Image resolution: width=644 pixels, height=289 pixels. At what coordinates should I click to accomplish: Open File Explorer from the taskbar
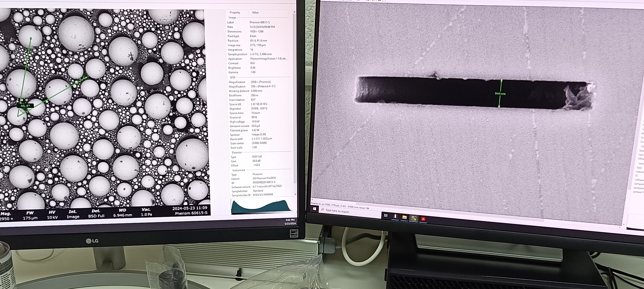point(404,217)
